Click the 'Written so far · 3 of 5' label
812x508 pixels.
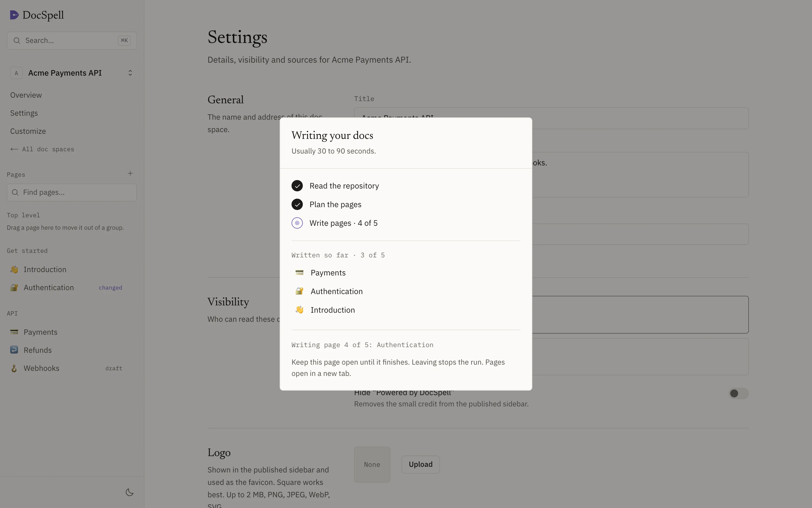[338, 255]
